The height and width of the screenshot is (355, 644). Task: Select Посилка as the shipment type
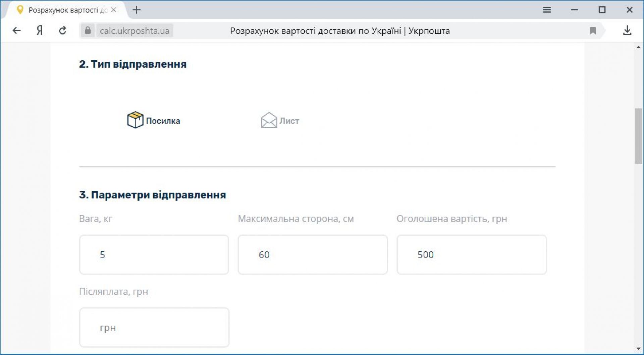coord(154,120)
